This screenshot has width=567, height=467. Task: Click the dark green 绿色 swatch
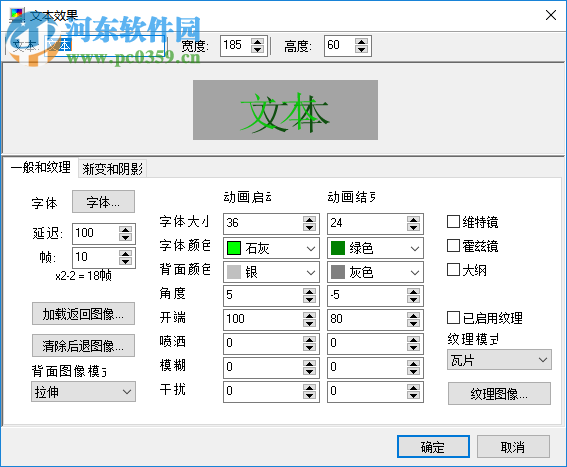(x=338, y=248)
